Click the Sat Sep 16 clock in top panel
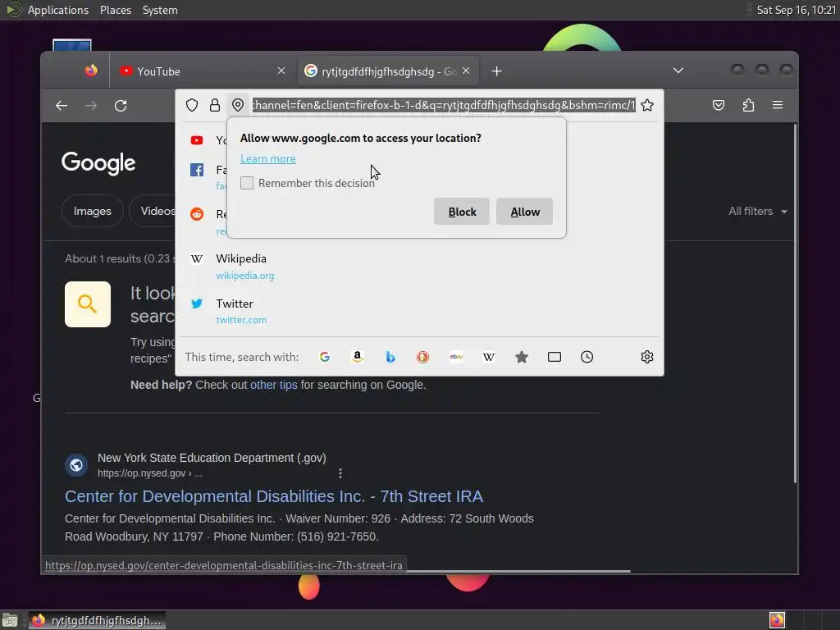 796,10
